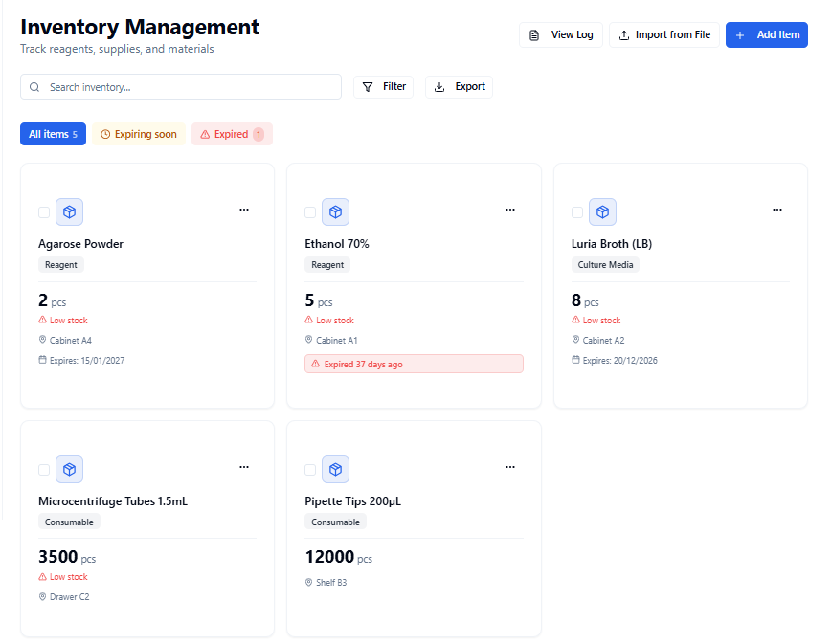Viewport: 832px width, 644px height.
Task: Click Import from File button
Action: click(664, 35)
